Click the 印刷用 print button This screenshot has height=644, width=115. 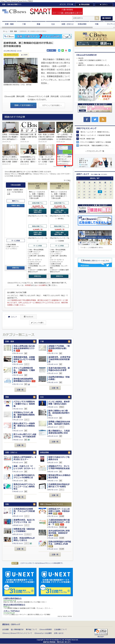[25, 54]
